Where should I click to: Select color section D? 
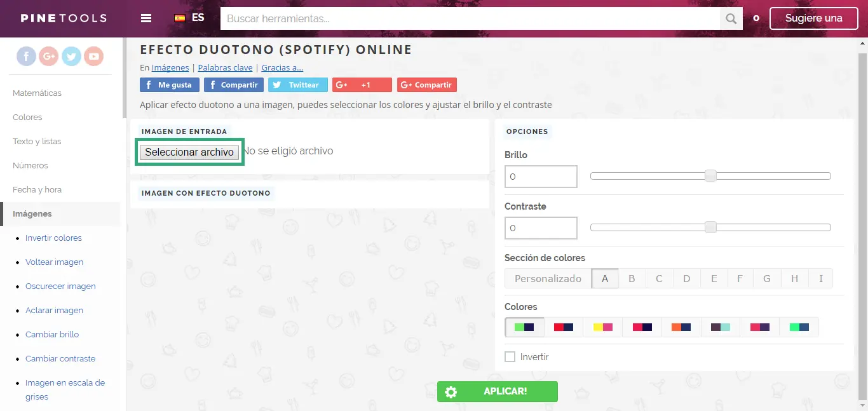point(686,278)
